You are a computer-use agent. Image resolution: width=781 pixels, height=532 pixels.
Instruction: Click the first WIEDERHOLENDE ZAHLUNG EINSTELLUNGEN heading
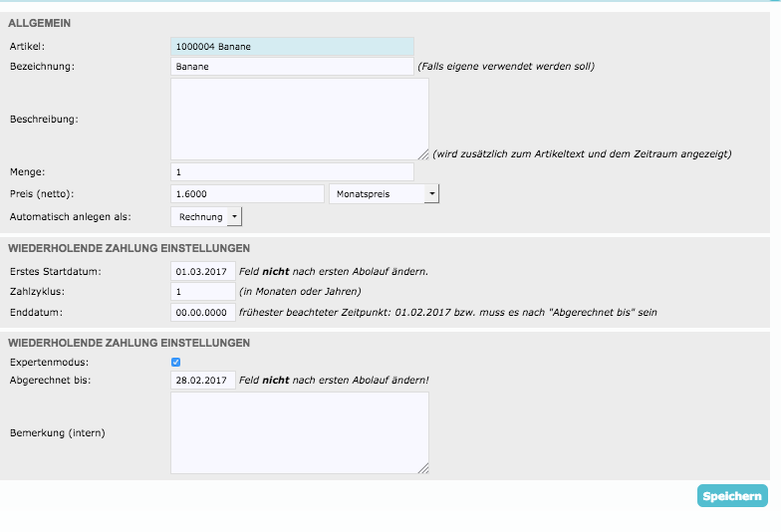point(129,248)
